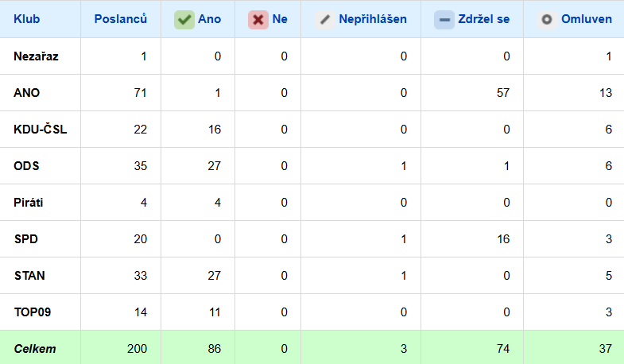Select the ODS club name
624x364 pixels.
coord(27,166)
